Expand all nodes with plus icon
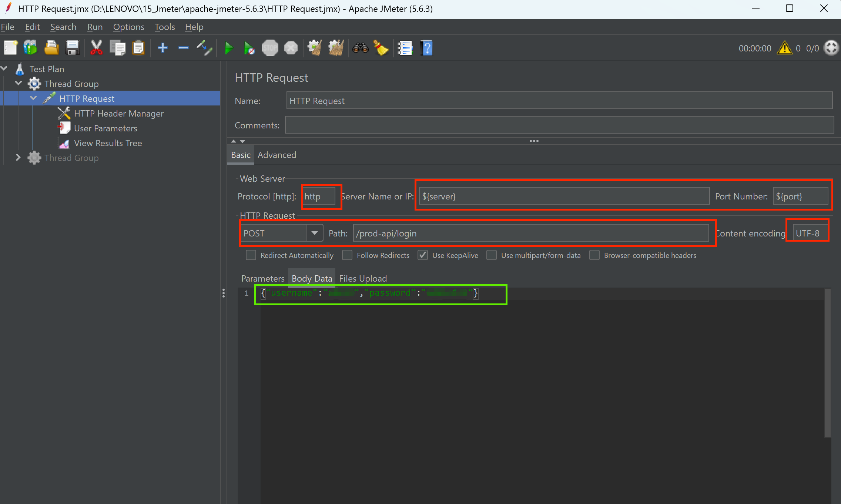 point(163,48)
